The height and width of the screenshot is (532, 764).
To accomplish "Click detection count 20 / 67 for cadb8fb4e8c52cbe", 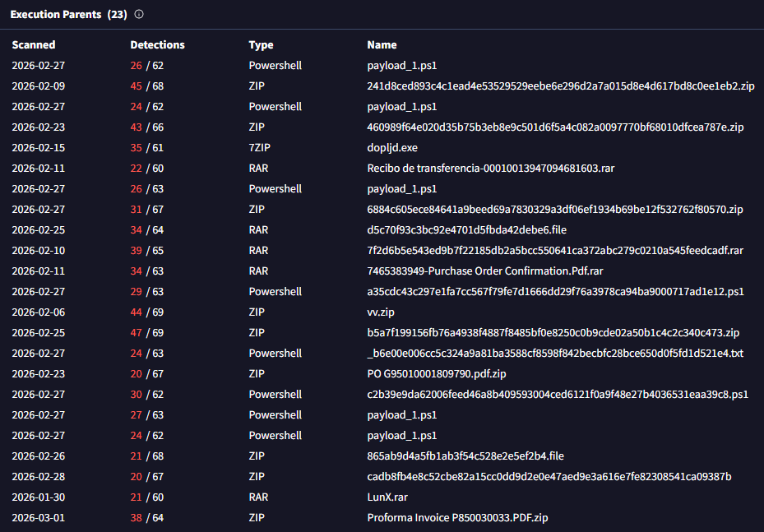I will 146,476.
